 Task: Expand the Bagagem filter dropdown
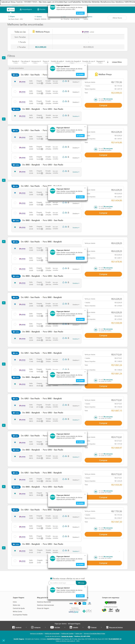pyautogui.click(x=100, y=61)
